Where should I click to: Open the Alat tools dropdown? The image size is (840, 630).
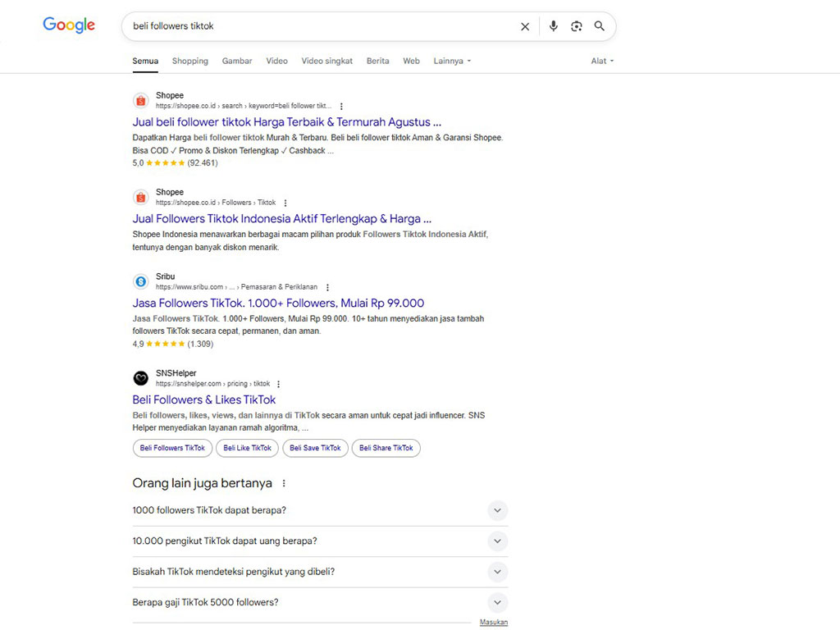(602, 61)
